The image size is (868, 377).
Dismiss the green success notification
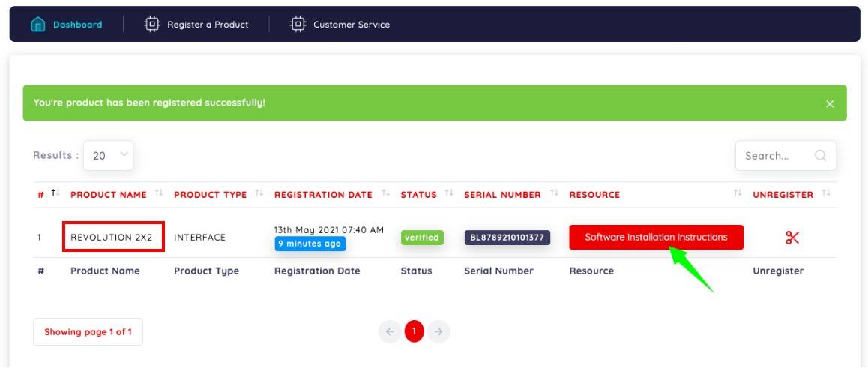click(x=829, y=103)
